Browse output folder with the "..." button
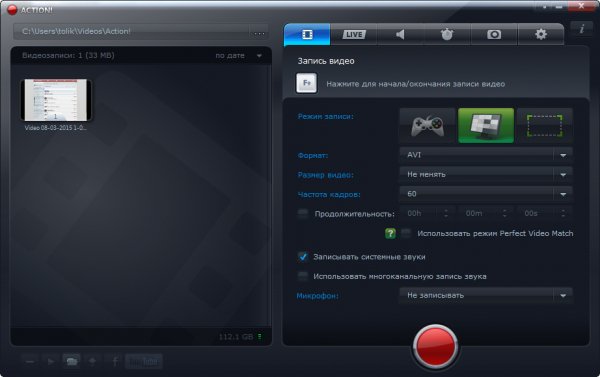 [x=259, y=33]
